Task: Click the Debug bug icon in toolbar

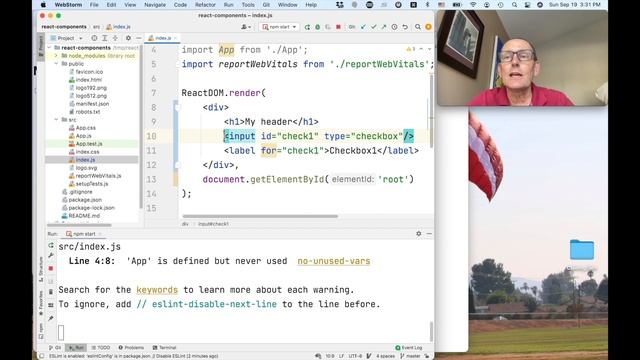Action: coord(318,27)
